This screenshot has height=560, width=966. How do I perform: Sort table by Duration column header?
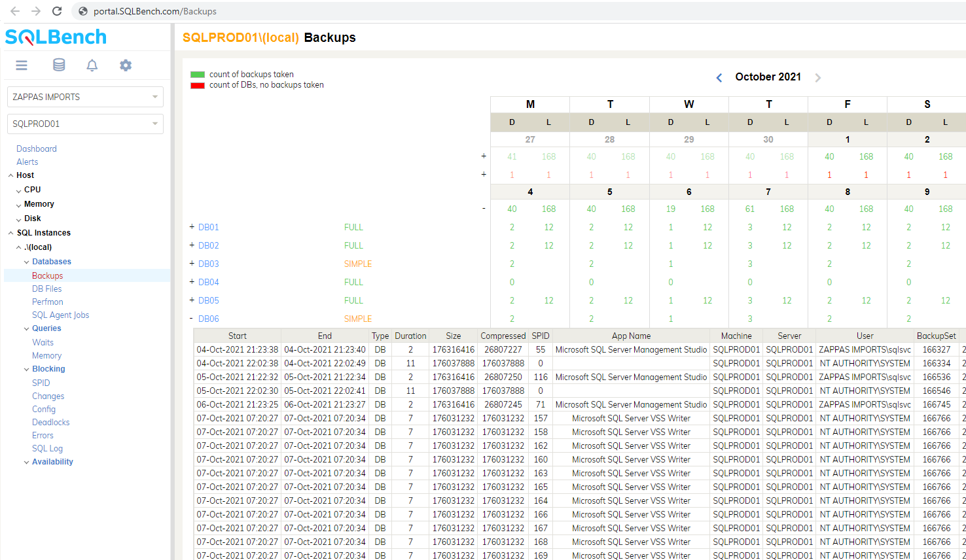point(410,336)
